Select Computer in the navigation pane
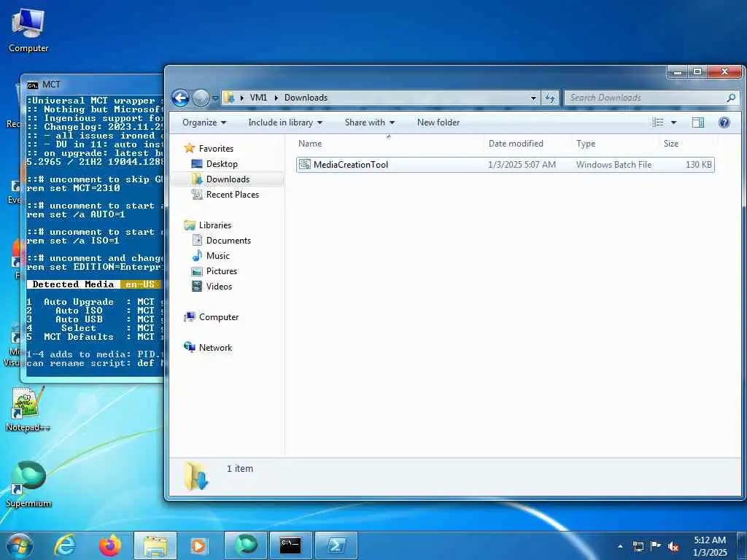The width and height of the screenshot is (747, 560). pyautogui.click(x=219, y=317)
